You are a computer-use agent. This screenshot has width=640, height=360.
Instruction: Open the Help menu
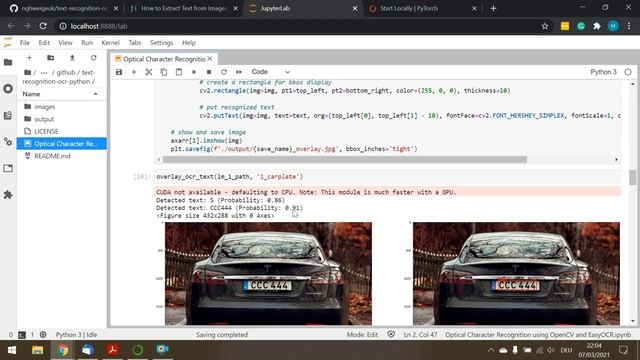[189, 42]
